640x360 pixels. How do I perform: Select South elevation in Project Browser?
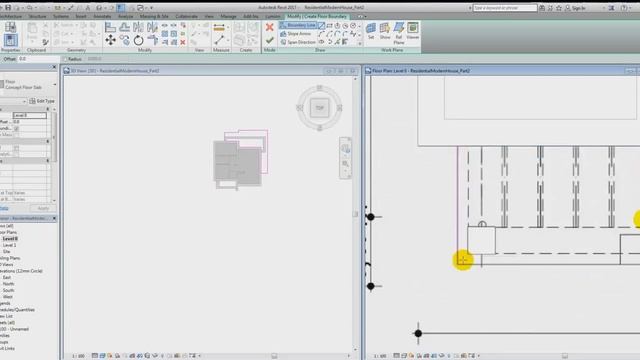[x=8, y=290]
